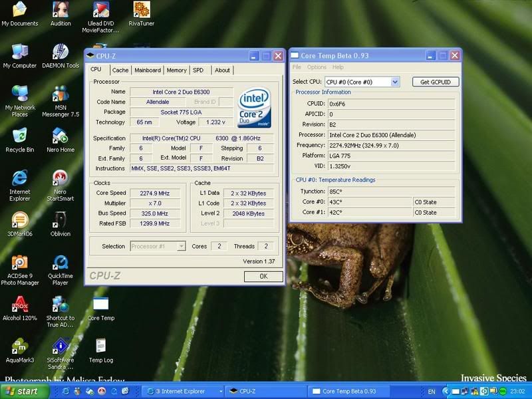
Task: Click the Tjunction value '85C°'
Action: tap(391, 192)
